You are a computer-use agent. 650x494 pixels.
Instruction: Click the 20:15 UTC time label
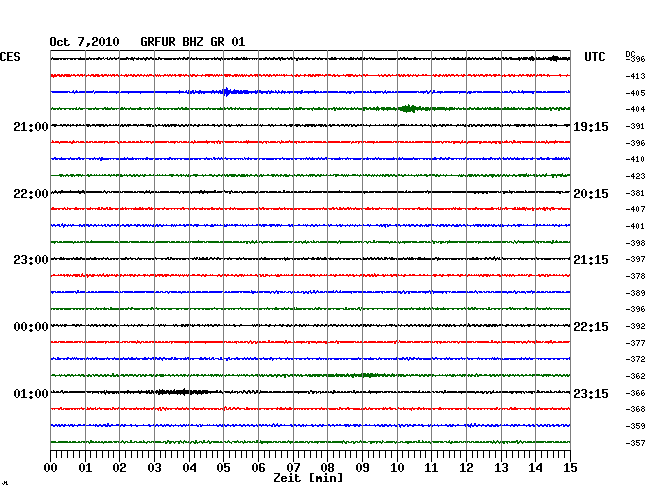[591, 194]
